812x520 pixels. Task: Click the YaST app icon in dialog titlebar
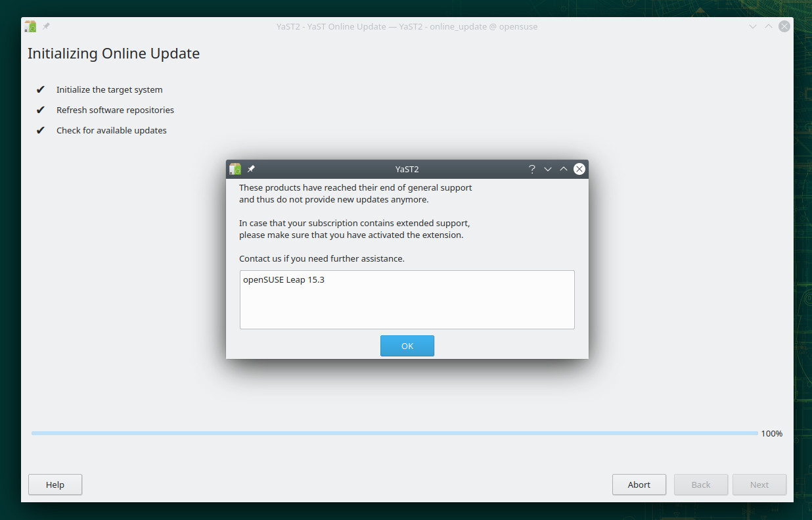click(x=235, y=169)
